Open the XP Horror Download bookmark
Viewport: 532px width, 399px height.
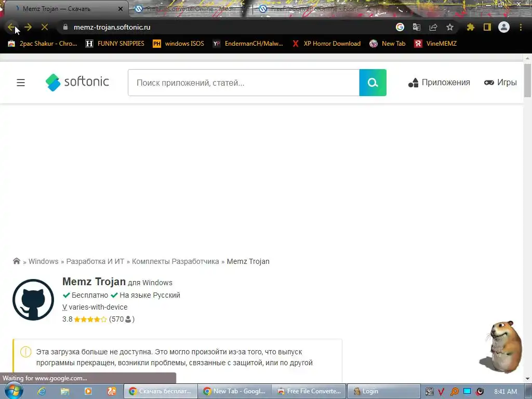point(326,44)
